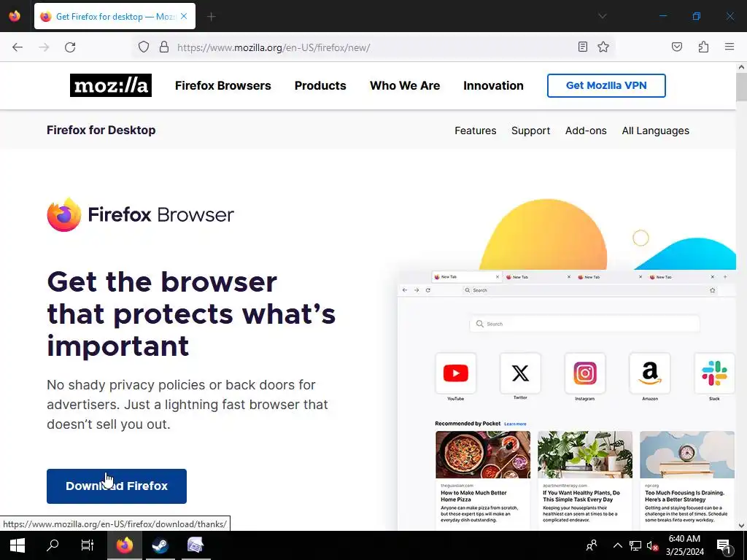Click the Twitter X tile in preview
Viewport: 747px width, 560px height.
point(520,373)
